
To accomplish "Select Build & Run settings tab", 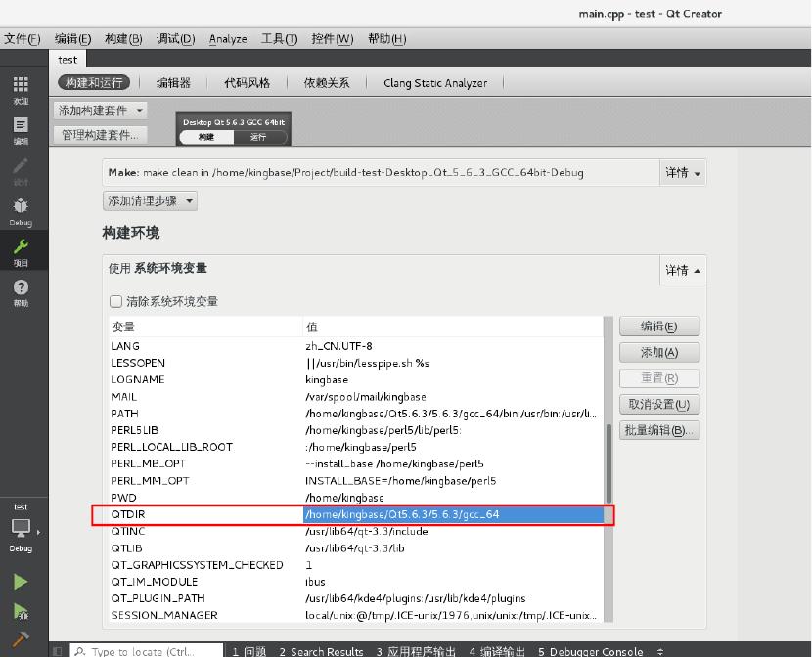I will pyautogui.click(x=94, y=83).
